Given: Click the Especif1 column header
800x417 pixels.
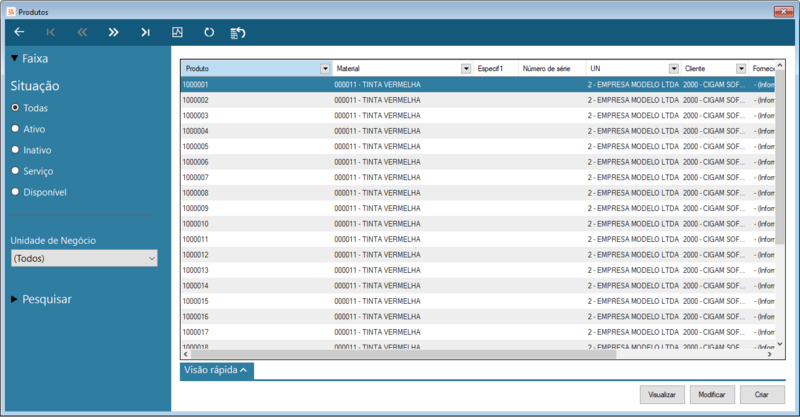Looking at the screenshot, I should (x=496, y=68).
